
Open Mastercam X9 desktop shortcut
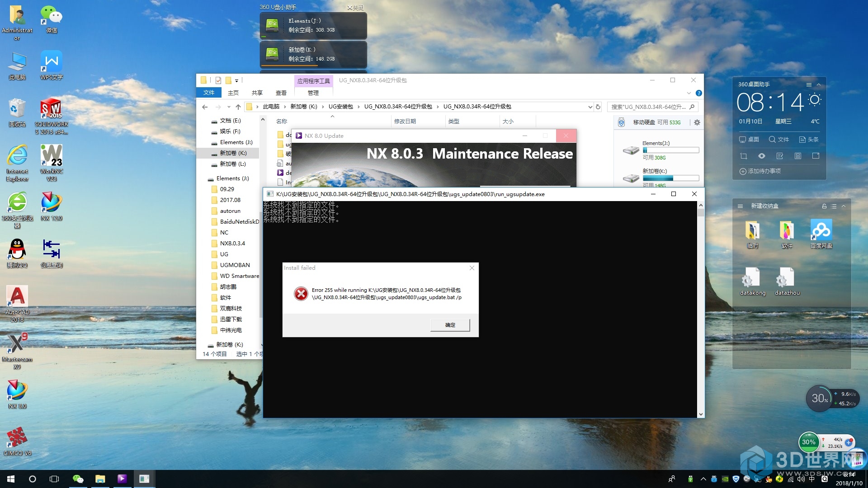click(x=17, y=351)
